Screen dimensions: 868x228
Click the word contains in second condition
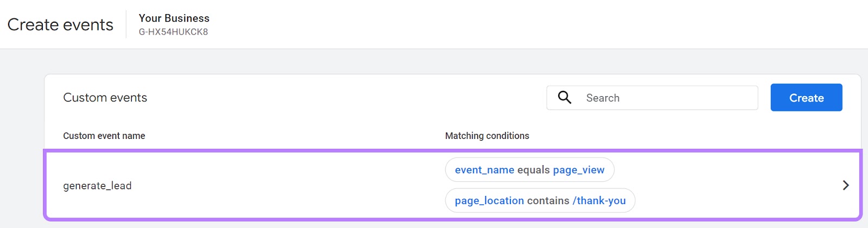click(548, 201)
